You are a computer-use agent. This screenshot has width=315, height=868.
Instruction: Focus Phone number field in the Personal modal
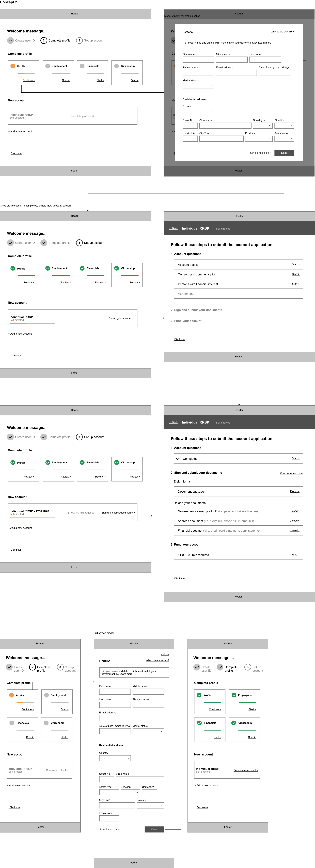(199, 73)
